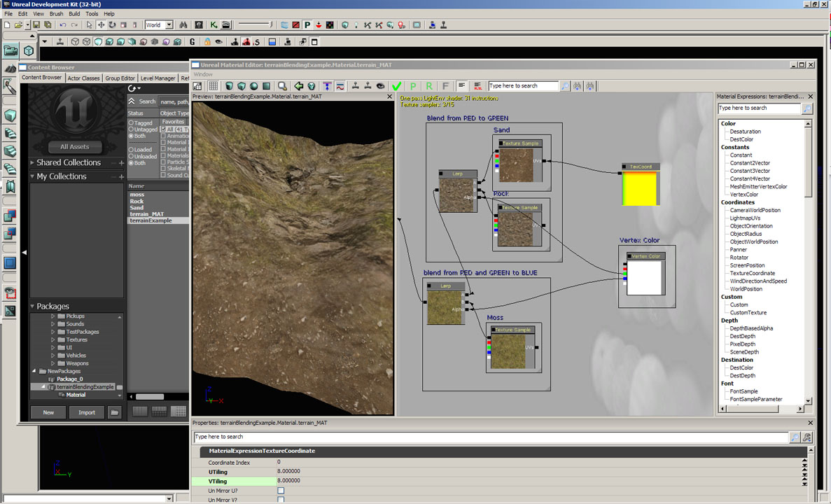The image size is (831, 504).
Task: Click the green checkmark Apply Changes icon
Action: 397,86
